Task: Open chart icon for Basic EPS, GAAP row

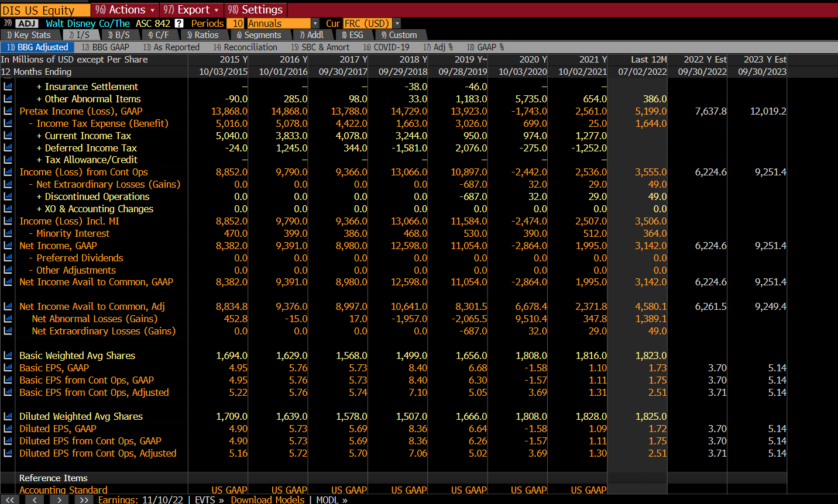Action: click(x=8, y=368)
